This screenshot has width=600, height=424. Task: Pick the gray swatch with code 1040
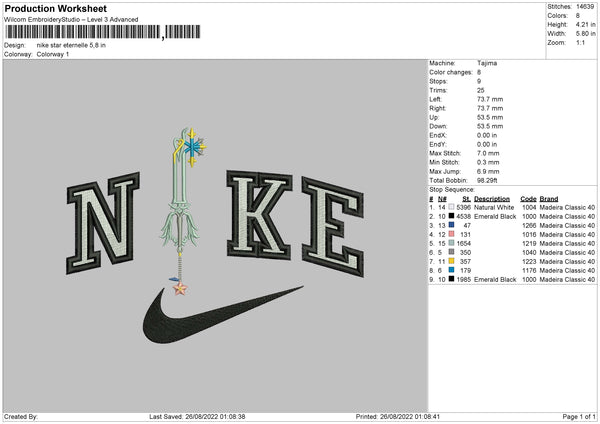click(451, 252)
